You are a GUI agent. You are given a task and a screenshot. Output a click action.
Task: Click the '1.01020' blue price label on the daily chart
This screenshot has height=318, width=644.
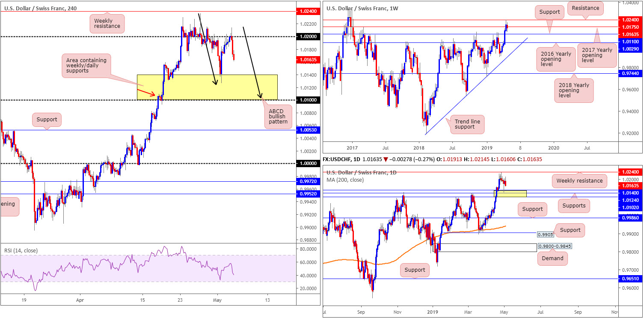coord(631,207)
